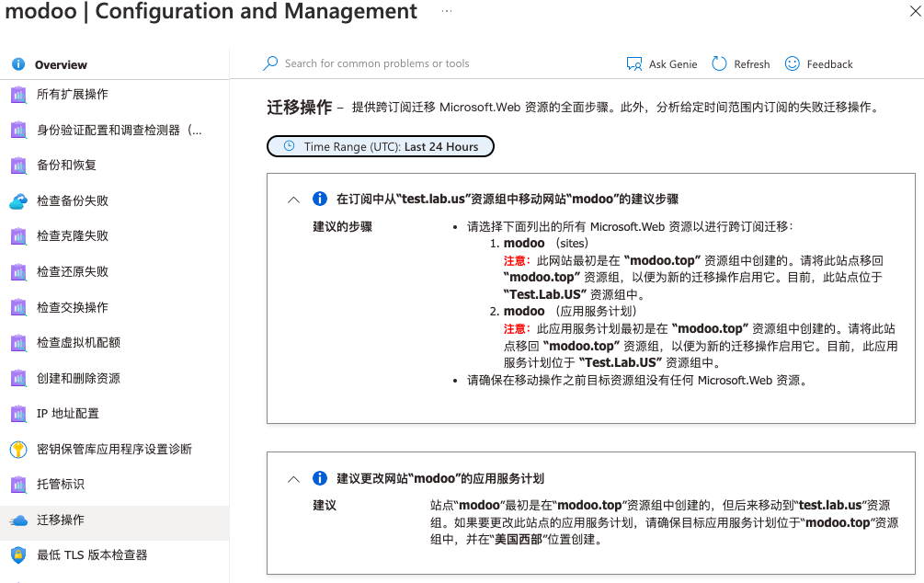Click the Feedback button
The width and height of the screenshot is (924, 583).
tap(818, 63)
